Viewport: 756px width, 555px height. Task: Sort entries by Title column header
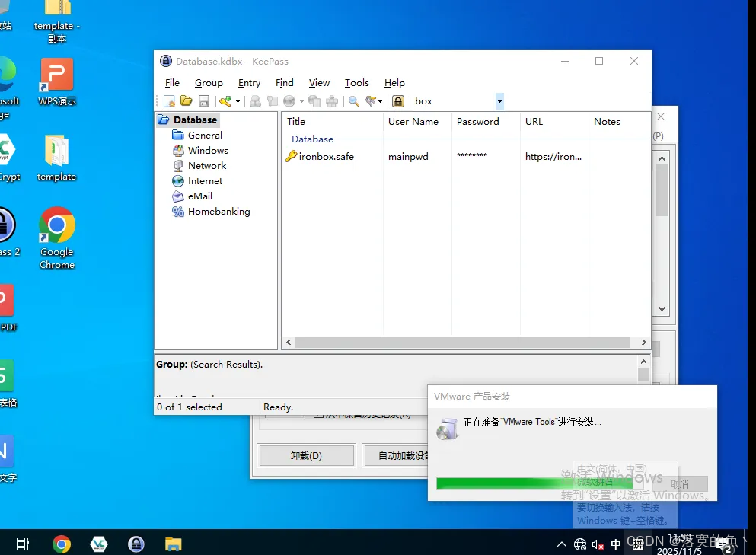tap(332, 122)
